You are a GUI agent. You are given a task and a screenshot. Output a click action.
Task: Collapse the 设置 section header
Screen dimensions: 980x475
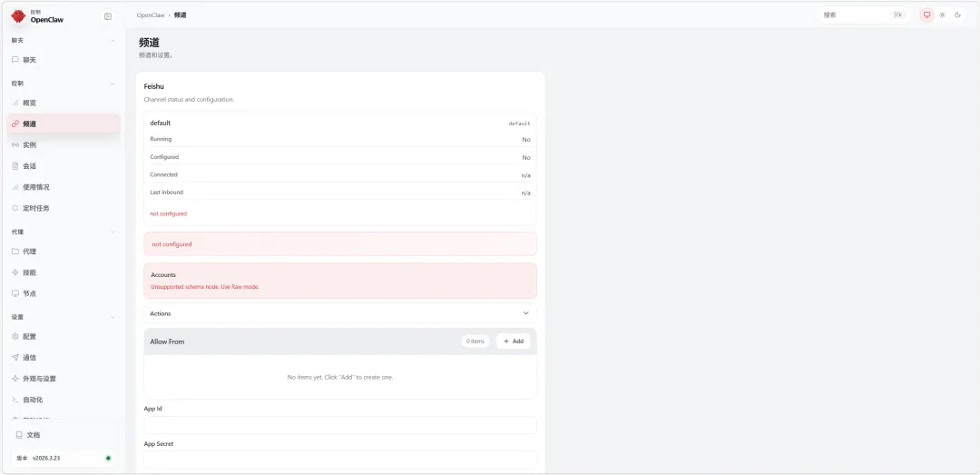[x=64, y=317]
